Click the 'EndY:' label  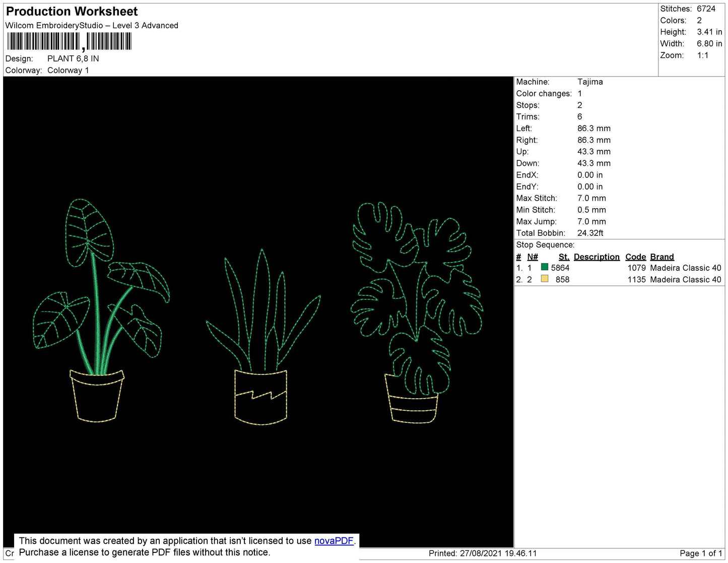pos(527,186)
